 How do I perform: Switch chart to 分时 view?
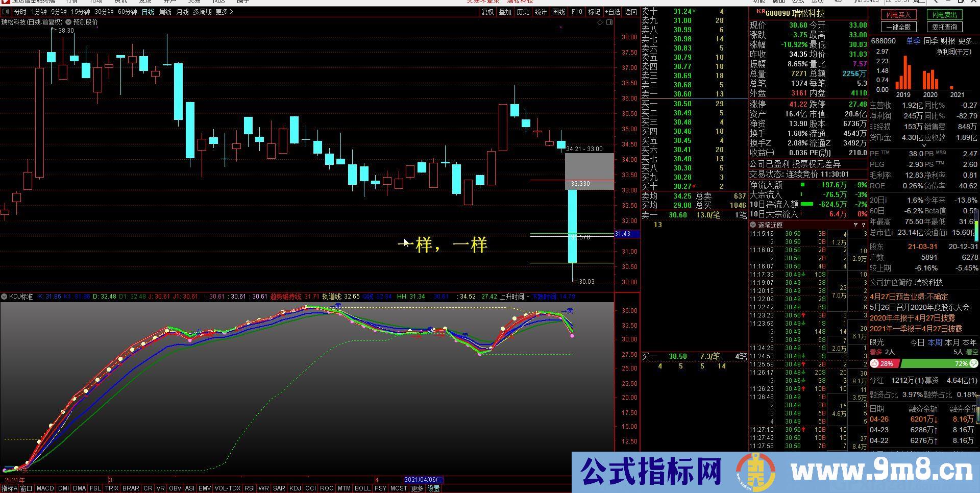[20, 12]
